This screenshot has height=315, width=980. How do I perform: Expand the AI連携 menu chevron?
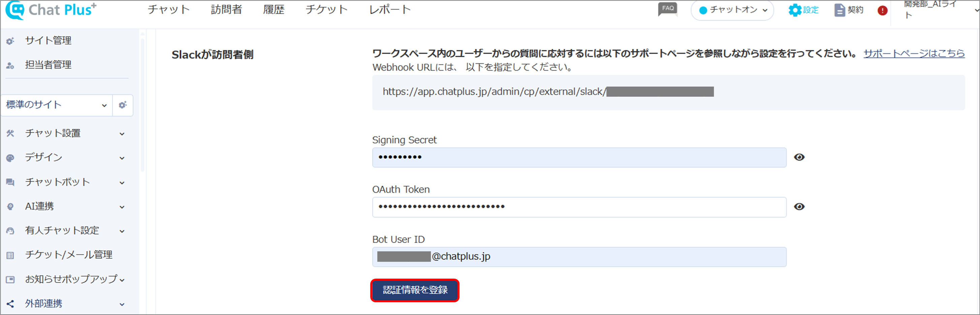[122, 207]
